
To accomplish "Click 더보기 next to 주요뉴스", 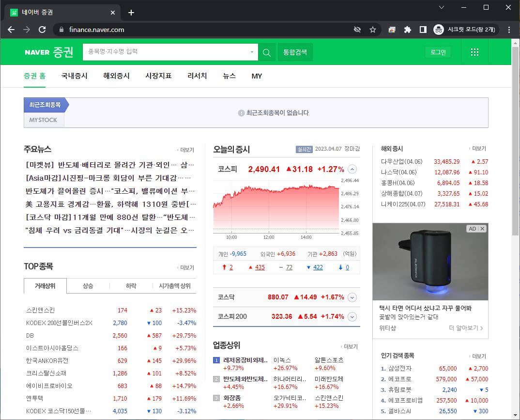I will tap(186, 150).
